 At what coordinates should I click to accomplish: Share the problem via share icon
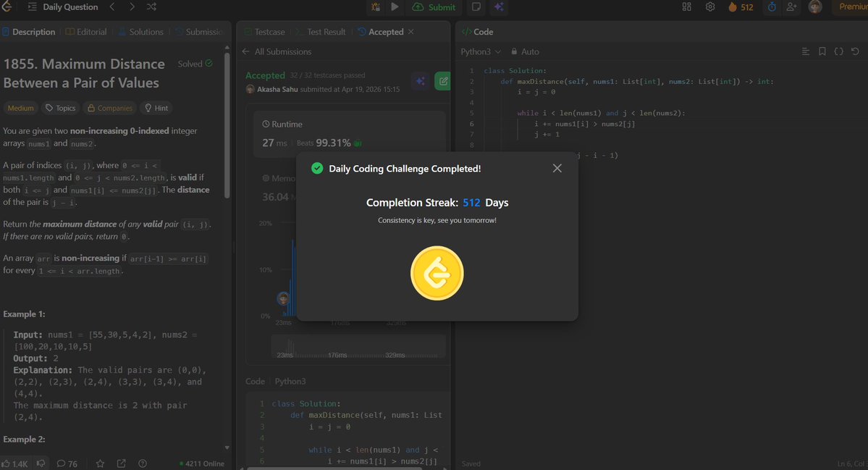pyautogui.click(x=121, y=463)
